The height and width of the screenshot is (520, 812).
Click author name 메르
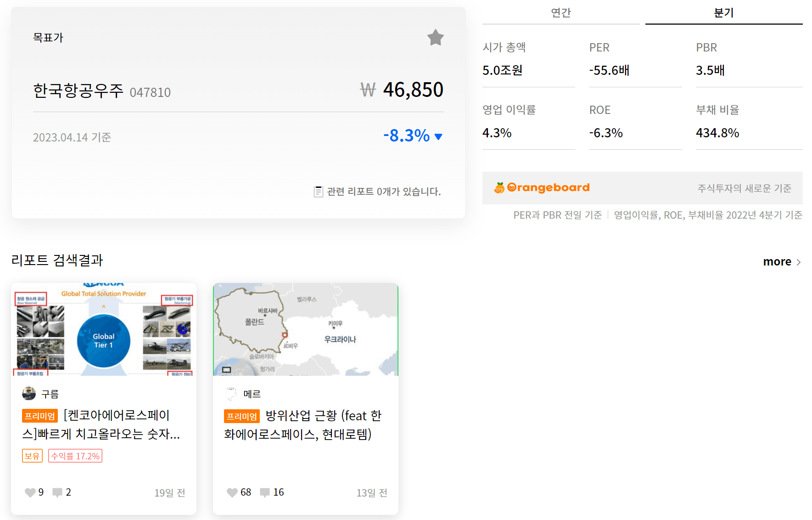[252, 394]
